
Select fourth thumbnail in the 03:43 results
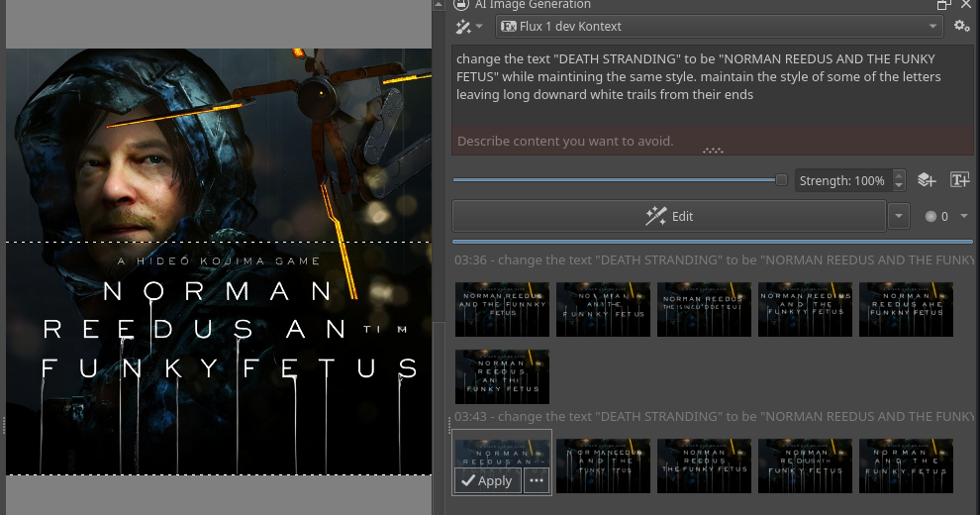pyautogui.click(x=805, y=466)
